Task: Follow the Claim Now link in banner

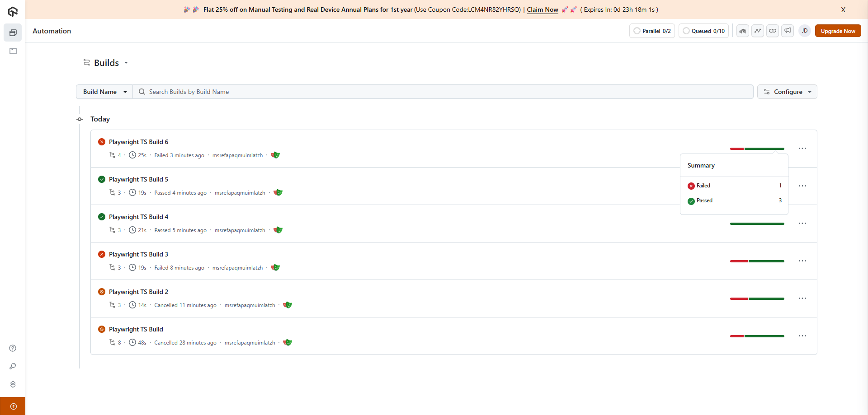Action: point(542,9)
